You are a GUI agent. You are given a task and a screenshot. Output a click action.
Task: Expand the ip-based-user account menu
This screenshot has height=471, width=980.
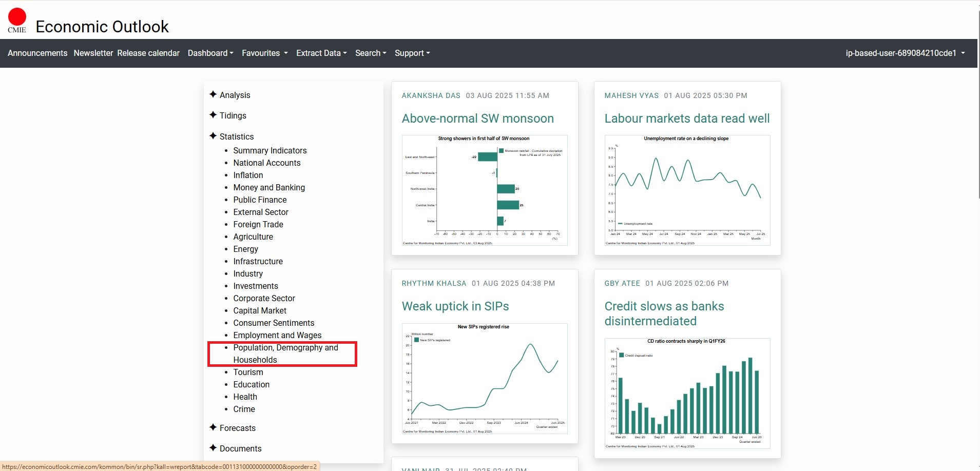pos(905,53)
